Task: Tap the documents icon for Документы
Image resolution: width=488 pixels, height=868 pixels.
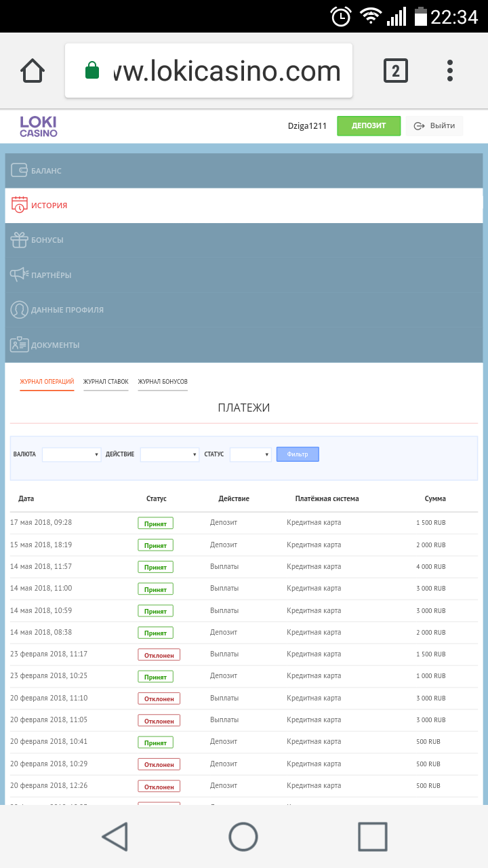Action: click(x=19, y=344)
